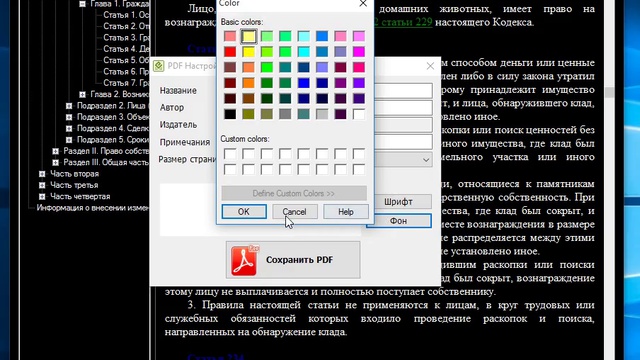Screen dimensions: 640x360
Task: Select Статья 3 in tree
Action: pos(126,38)
